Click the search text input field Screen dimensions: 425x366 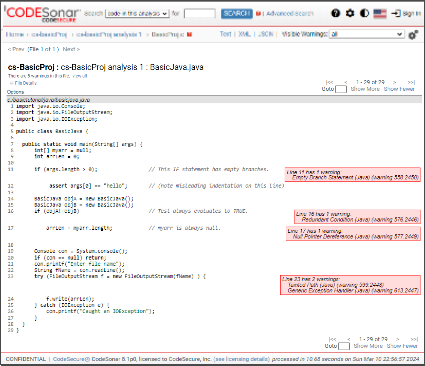click(x=200, y=13)
